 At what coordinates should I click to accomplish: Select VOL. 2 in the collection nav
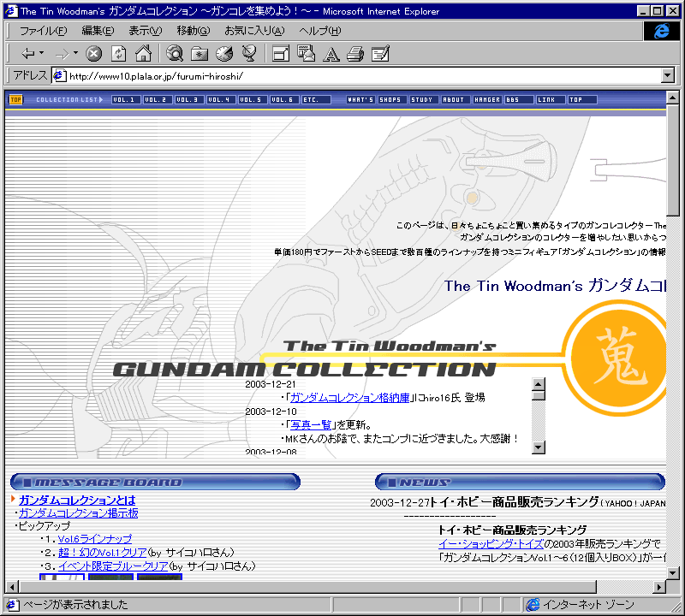point(158,99)
